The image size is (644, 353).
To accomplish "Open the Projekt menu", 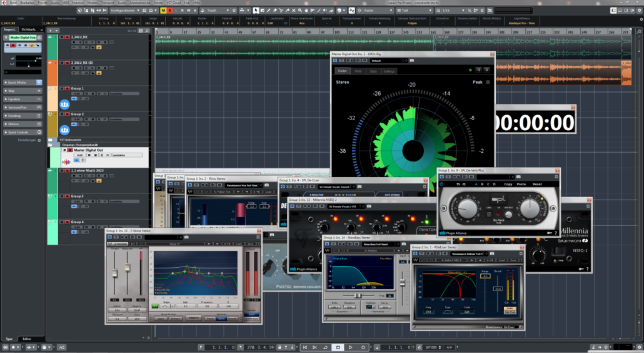I will point(43,3).
